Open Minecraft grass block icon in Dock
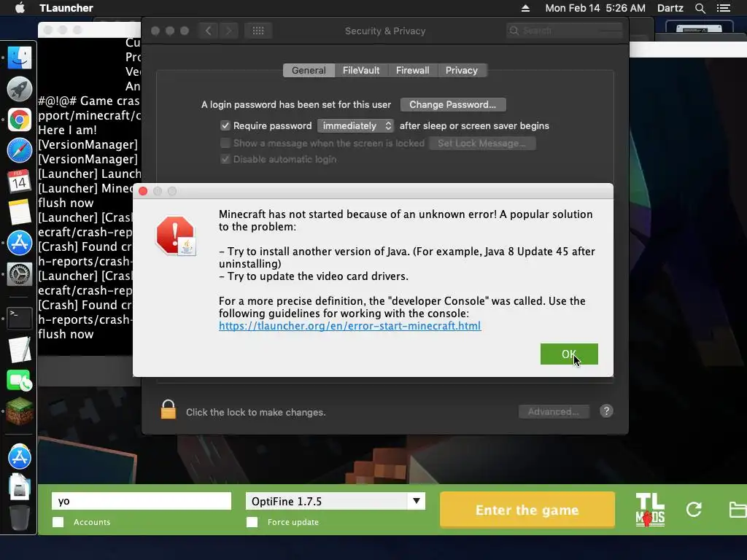The width and height of the screenshot is (747, 560). pos(20,411)
